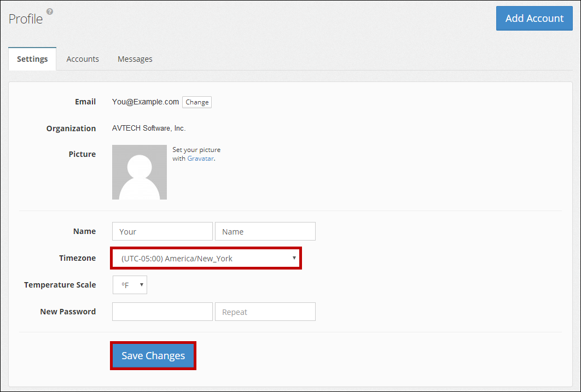The width and height of the screenshot is (581, 392).
Task: Switch to the Settings tab
Action: coord(32,59)
